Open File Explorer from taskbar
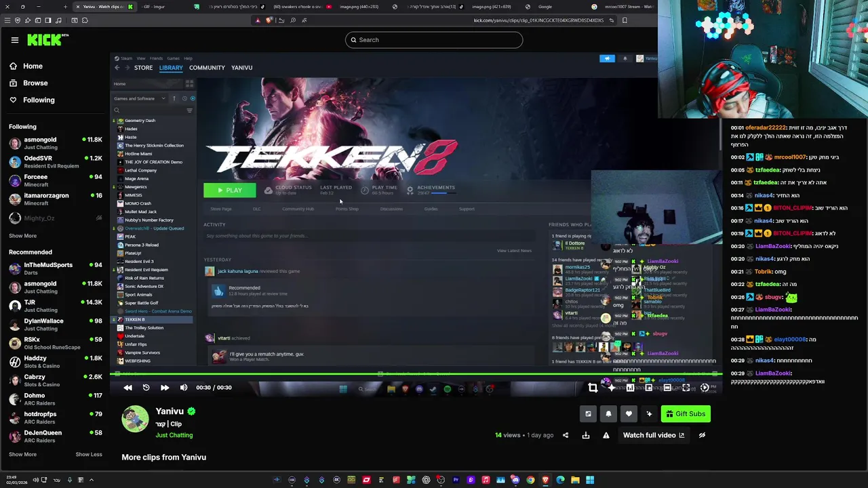This screenshot has height=488, width=868. point(575,480)
